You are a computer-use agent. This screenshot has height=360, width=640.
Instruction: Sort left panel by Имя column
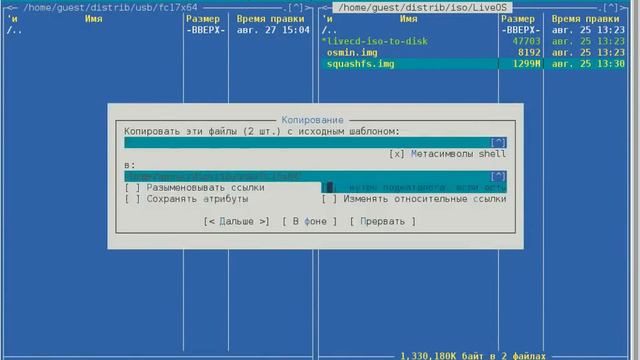(94, 19)
